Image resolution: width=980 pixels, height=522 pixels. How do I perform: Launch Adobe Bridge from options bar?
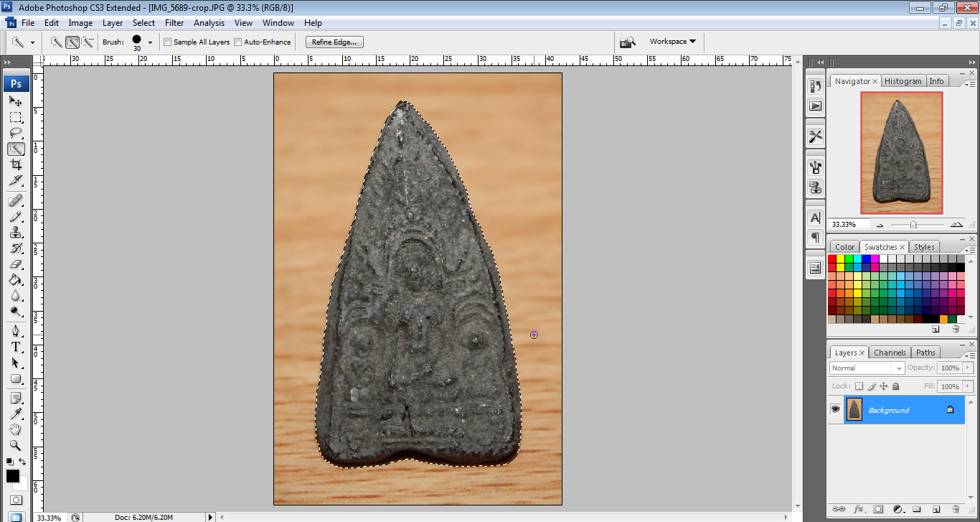(628, 42)
